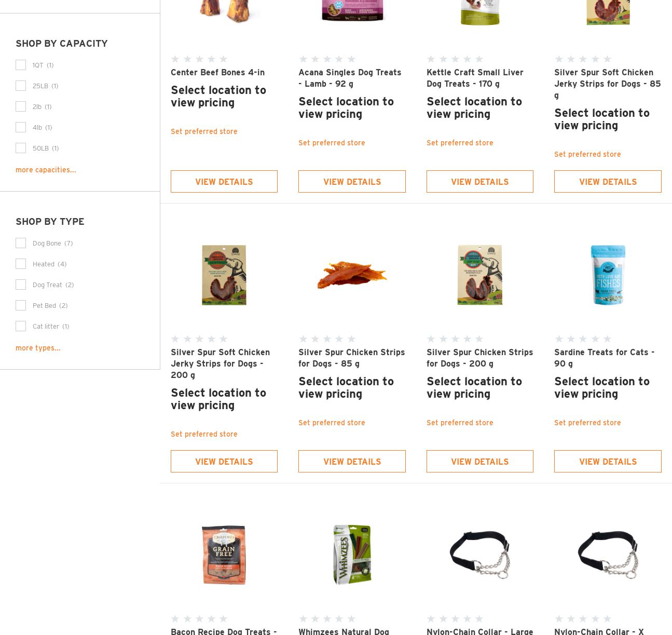Expand more types list
Viewport: 672px width, 635px height.
(x=38, y=348)
